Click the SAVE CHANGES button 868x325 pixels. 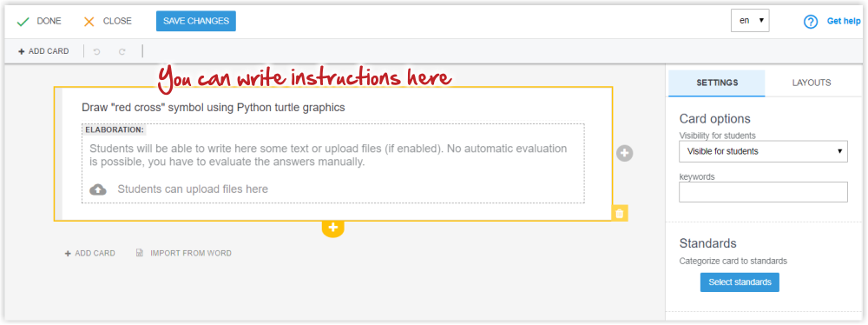(196, 21)
